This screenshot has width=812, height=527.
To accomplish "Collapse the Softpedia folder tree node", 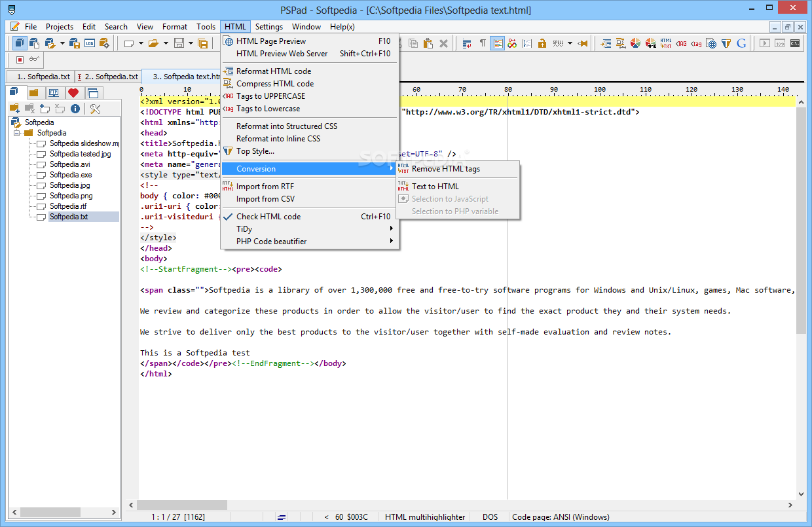I will tap(16, 133).
